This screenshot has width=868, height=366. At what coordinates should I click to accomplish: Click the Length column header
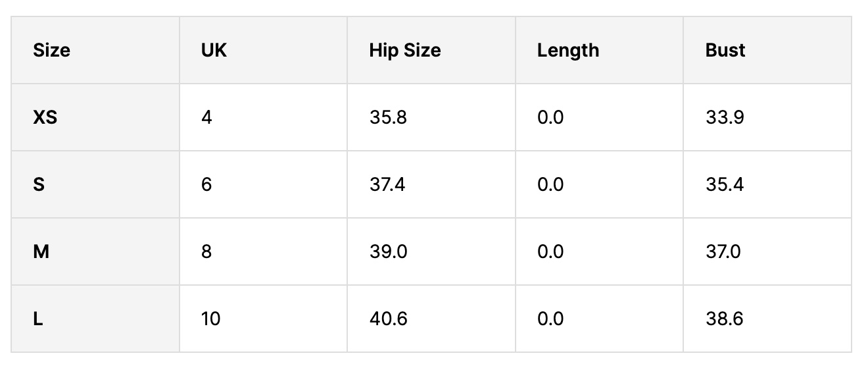pos(567,51)
